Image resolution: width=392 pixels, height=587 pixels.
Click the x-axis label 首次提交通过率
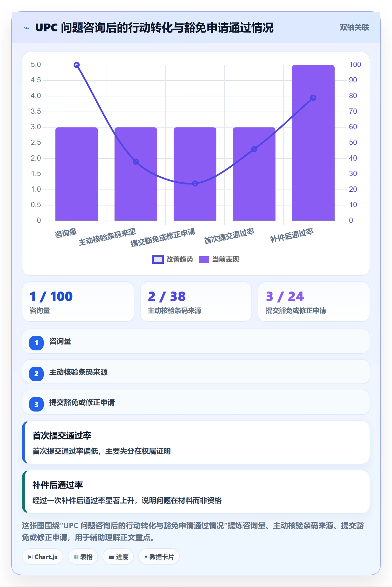point(229,236)
